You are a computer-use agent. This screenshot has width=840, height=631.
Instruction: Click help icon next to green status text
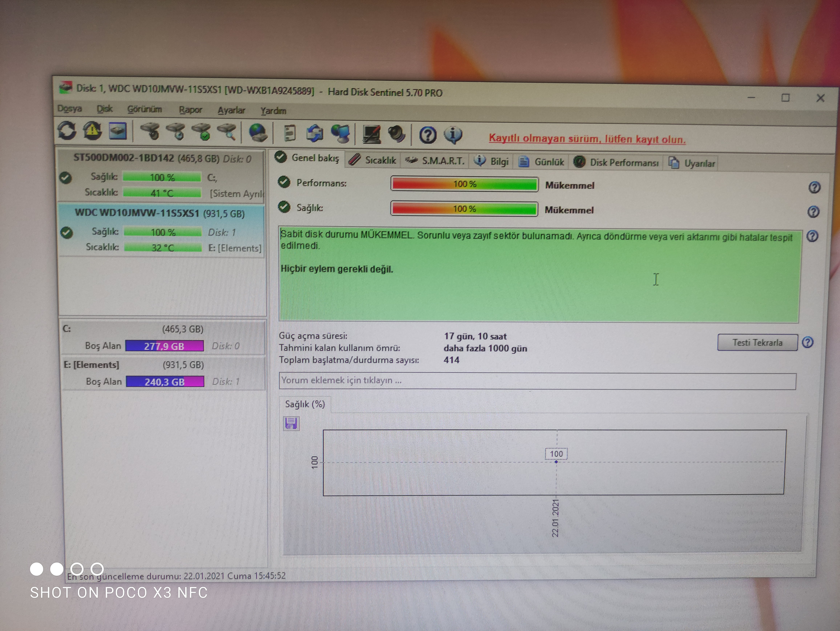click(812, 236)
